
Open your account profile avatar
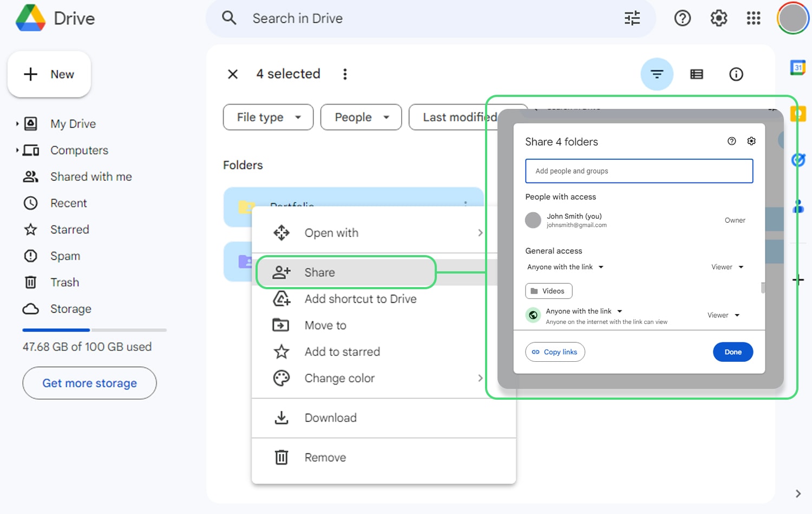pyautogui.click(x=792, y=18)
